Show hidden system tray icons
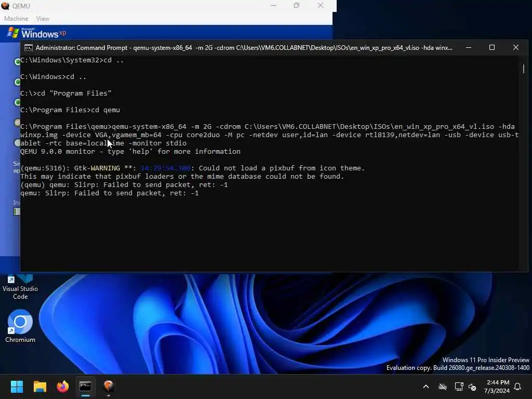Screen dimensions: 532x399 (426, 387)
